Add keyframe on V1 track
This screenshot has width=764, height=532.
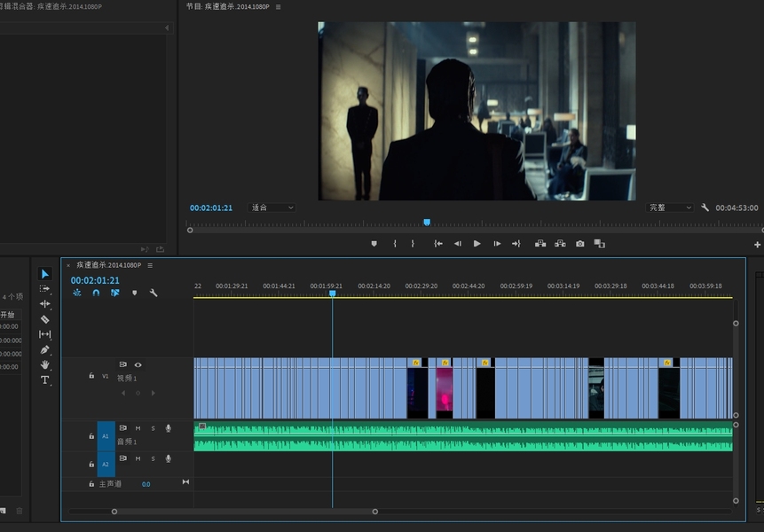coord(138,393)
